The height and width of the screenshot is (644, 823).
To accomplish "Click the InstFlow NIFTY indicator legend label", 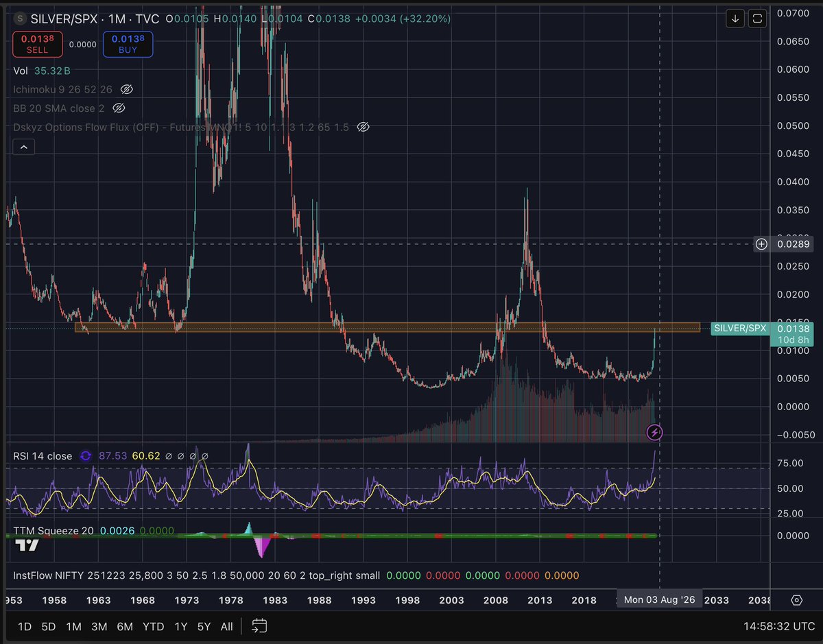I will click(x=195, y=575).
